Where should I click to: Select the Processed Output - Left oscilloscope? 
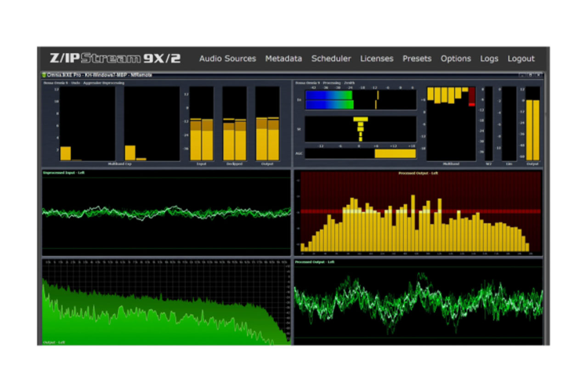click(x=418, y=302)
